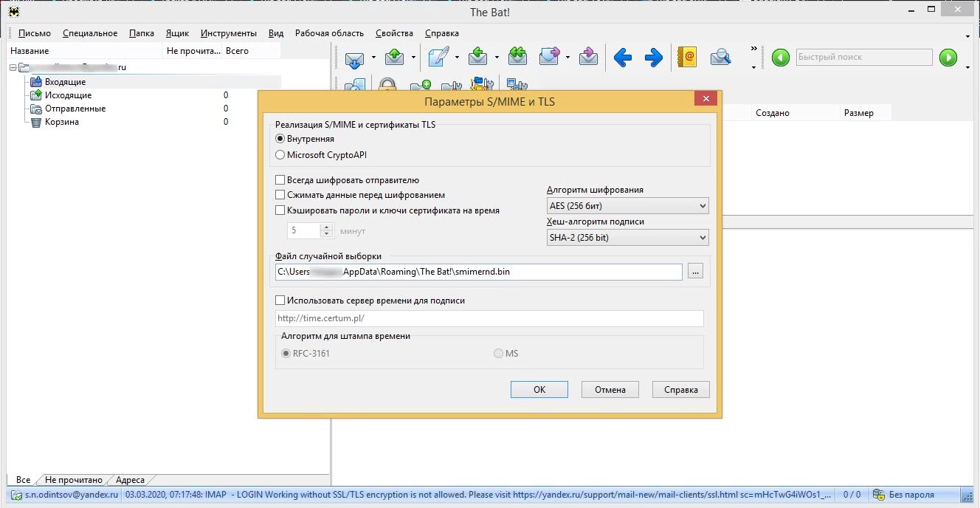Image resolution: width=980 pixels, height=508 pixels.
Task: Open the Рабочая область menu
Action: click(x=329, y=33)
